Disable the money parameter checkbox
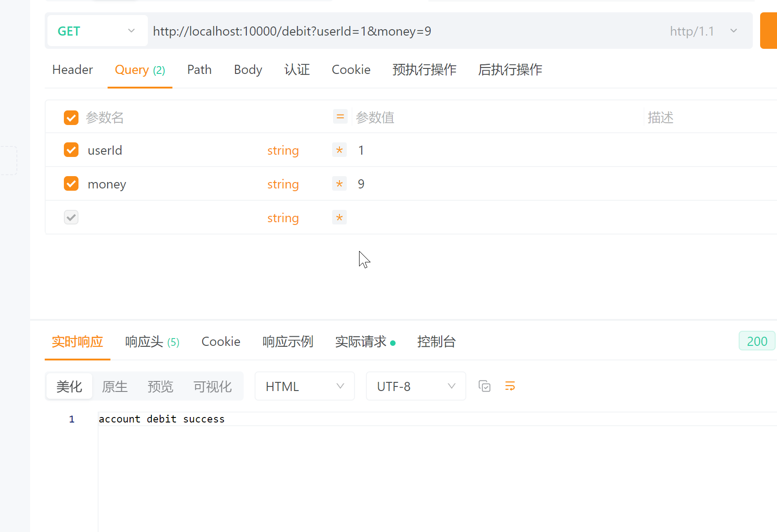 [x=71, y=183]
